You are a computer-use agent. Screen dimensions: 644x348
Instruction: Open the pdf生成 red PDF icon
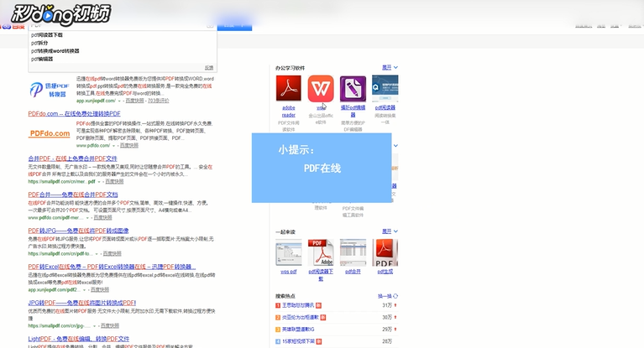[x=385, y=252]
